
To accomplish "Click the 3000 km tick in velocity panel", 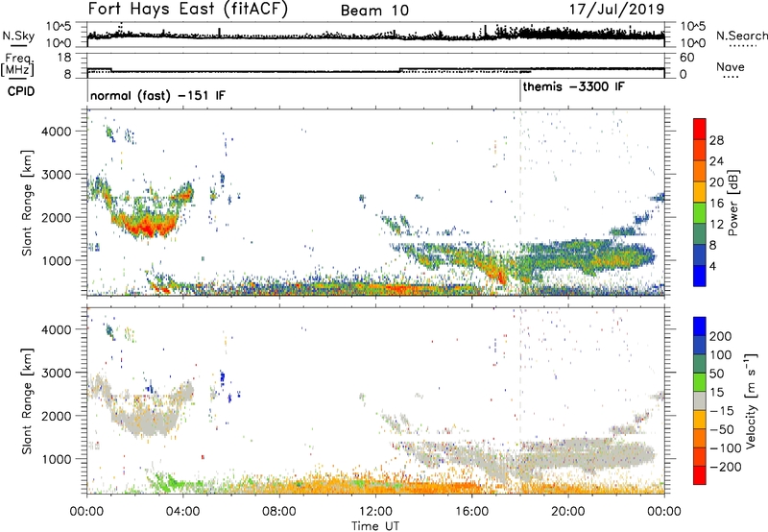I will tap(56, 373).
